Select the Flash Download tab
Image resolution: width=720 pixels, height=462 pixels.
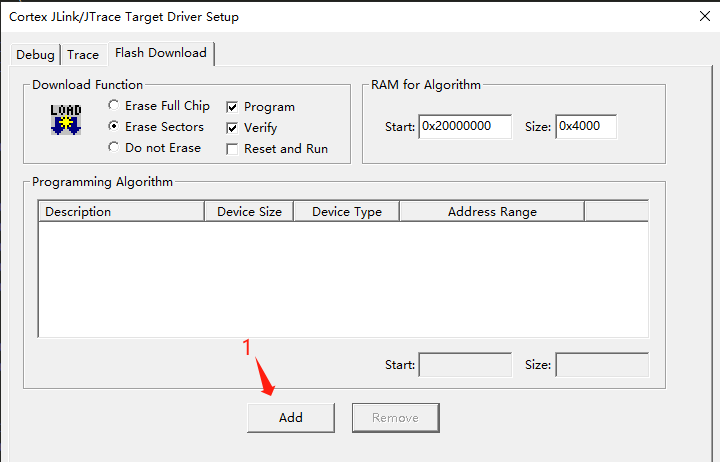pos(160,53)
